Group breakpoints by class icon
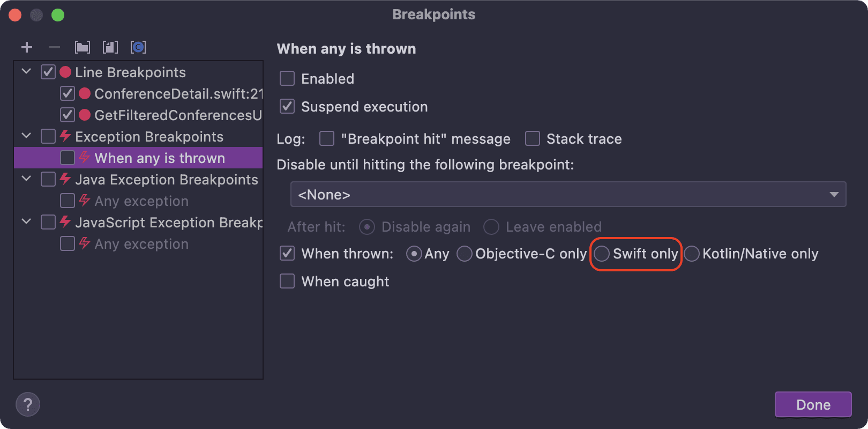868x429 pixels. pyautogui.click(x=139, y=47)
